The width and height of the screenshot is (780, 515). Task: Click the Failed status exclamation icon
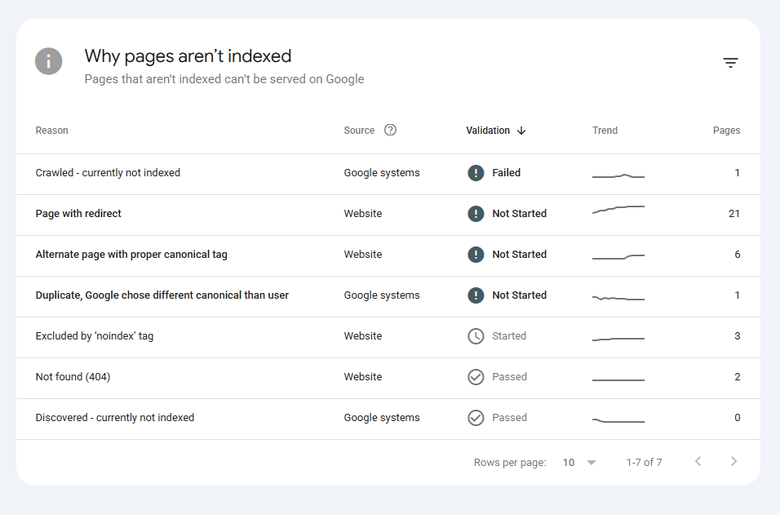476,173
